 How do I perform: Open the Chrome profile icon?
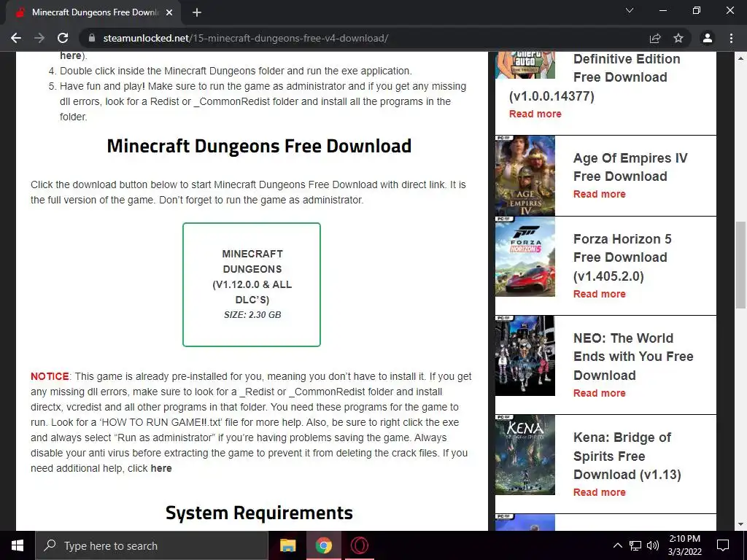708,38
